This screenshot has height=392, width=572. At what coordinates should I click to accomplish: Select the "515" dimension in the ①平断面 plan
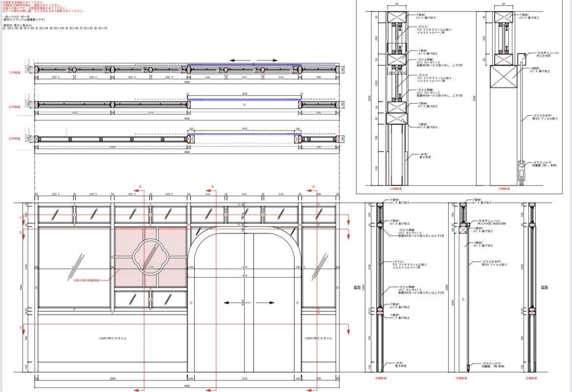point(245,77)
